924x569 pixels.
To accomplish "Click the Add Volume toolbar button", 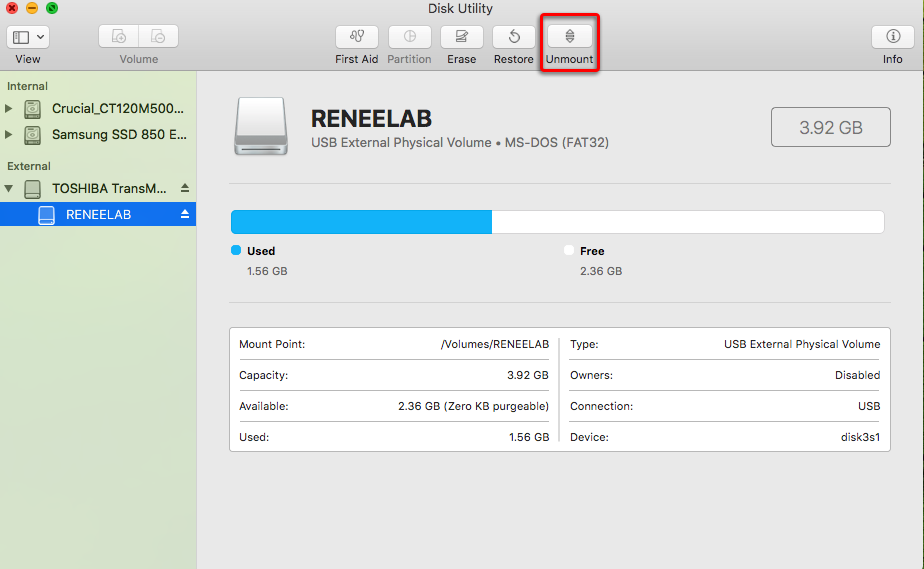I will 118,37.
